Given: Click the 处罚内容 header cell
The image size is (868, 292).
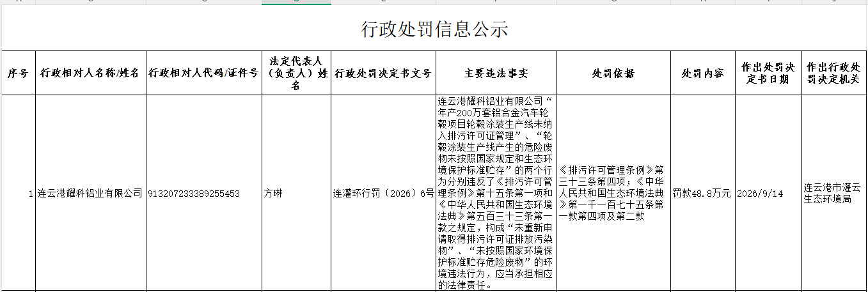Looking at the screenshot, I should click(x=702, y=73).
